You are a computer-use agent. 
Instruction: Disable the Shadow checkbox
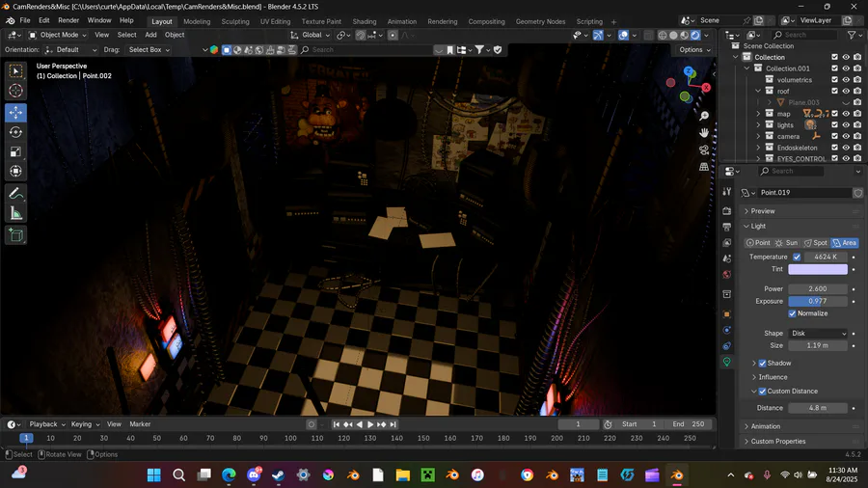[762, 363]
